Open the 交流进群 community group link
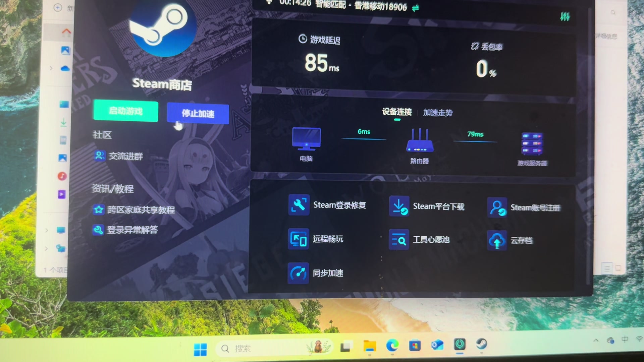 126,156
